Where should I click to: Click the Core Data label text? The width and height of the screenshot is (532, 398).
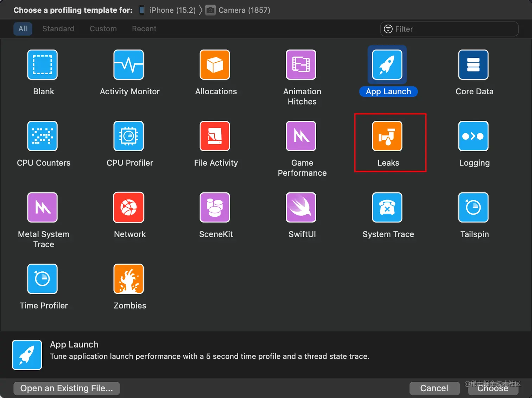coord(475,91)
